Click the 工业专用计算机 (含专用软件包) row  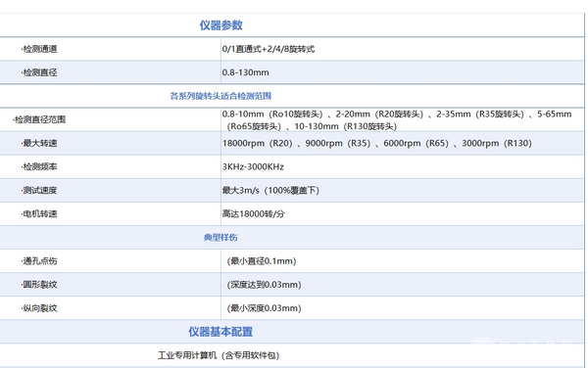pos(219,355)
